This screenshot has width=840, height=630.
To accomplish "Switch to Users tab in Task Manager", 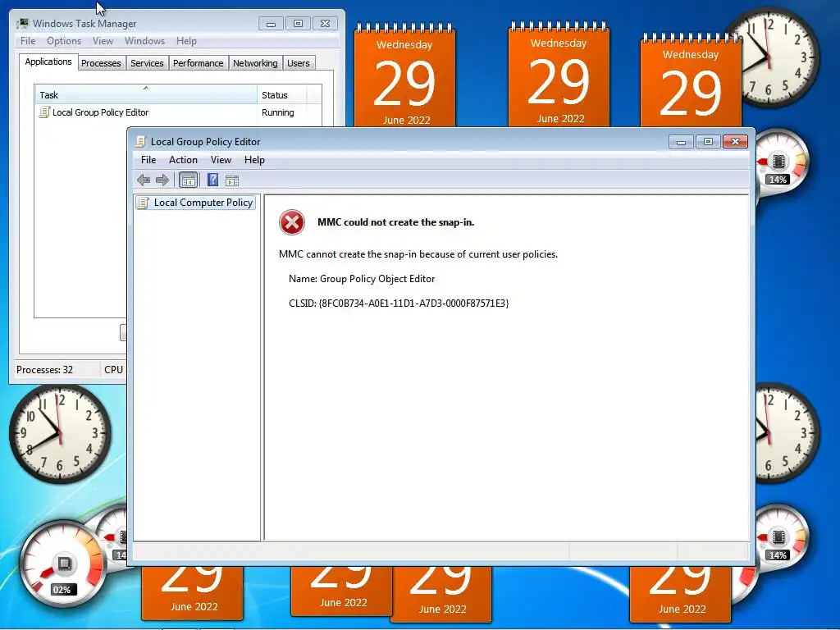I will [x=299, y=63].
